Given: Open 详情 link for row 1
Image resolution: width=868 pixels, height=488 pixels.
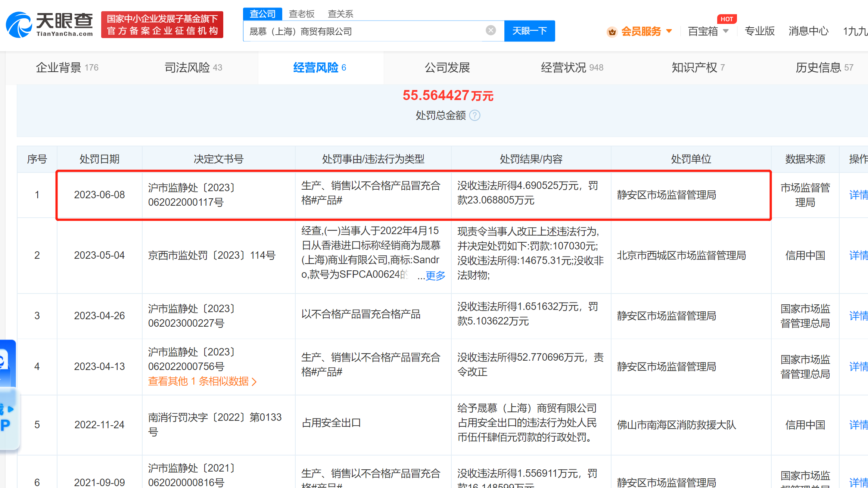Looking at the screenshot, I should tap(858, 195).
